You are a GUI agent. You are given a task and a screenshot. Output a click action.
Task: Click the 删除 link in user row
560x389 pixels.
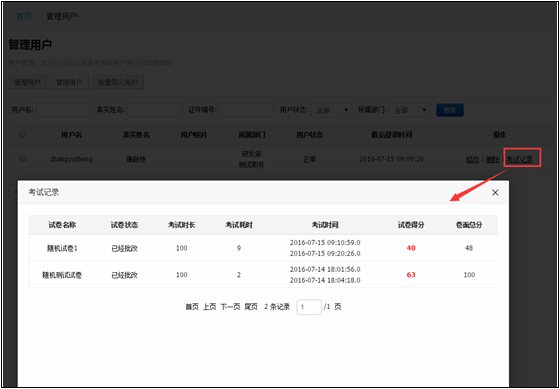tap(492, 160)
